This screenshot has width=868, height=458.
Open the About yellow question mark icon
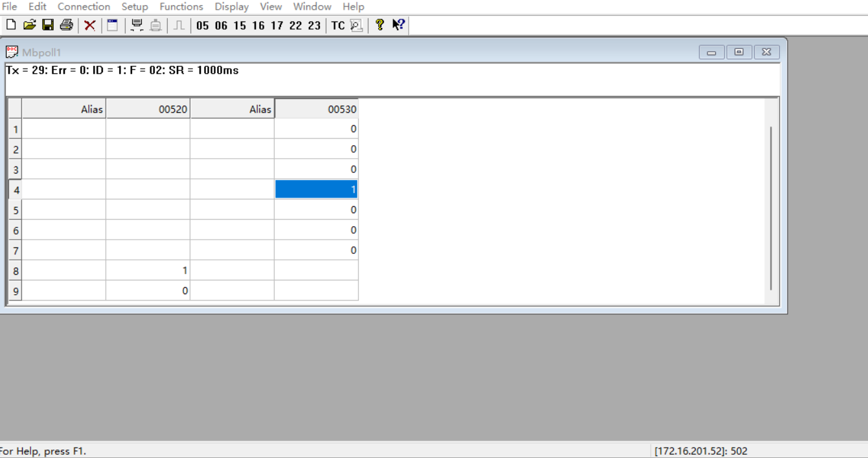pyautogui.click(x=380, y=25)
